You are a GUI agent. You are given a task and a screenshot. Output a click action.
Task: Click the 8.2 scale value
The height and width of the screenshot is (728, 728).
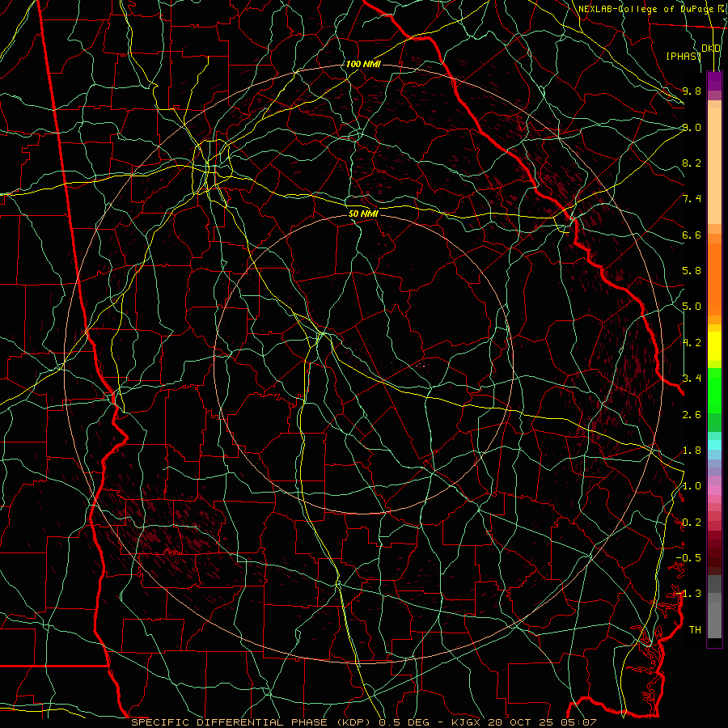692,163
